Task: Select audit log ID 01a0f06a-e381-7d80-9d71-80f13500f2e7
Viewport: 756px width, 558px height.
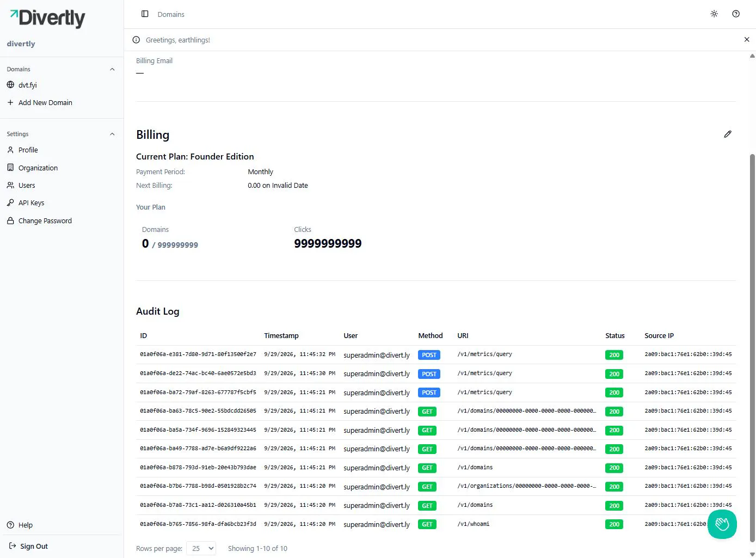Action: click(198, 354)
